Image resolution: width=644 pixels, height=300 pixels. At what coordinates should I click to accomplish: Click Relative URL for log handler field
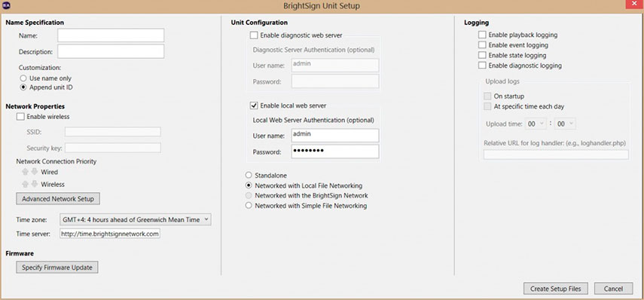point(556,155)
